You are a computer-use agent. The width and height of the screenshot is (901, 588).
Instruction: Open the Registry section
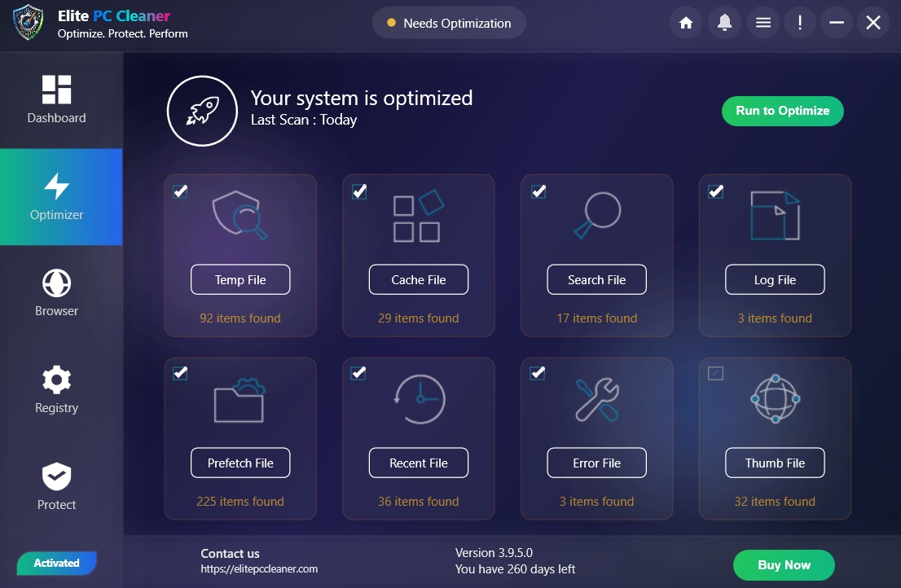56,390
